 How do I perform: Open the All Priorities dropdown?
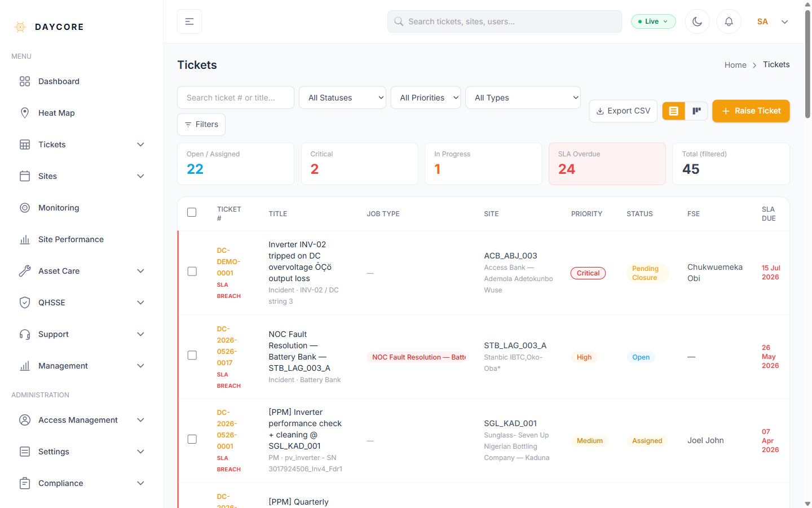point(426,98)
